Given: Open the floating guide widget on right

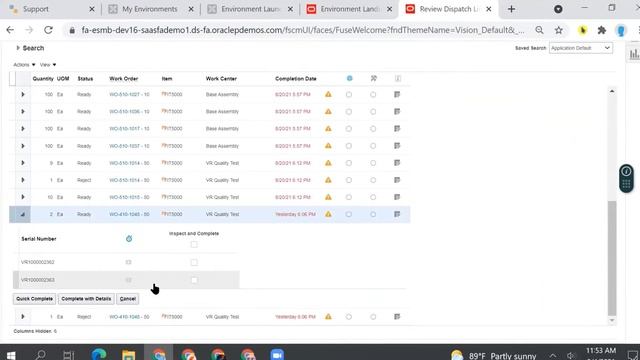Looking at the screenshot, I should tap(626, 178).
